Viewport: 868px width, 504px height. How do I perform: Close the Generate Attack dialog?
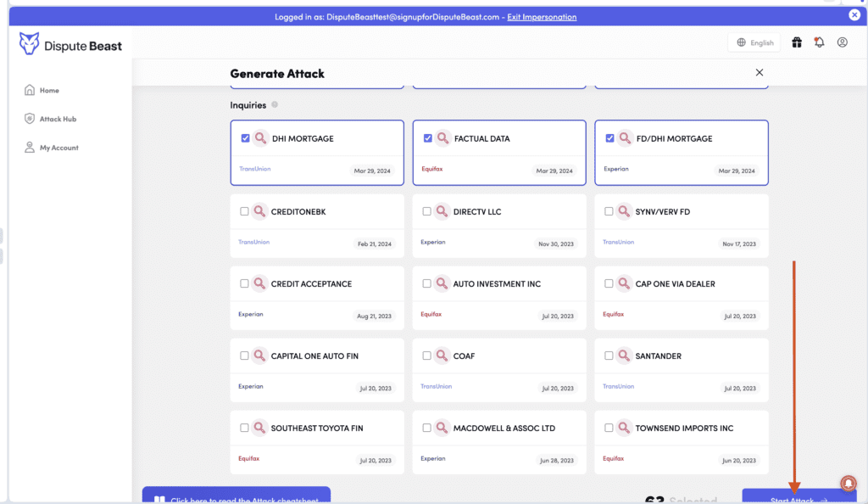759,73
